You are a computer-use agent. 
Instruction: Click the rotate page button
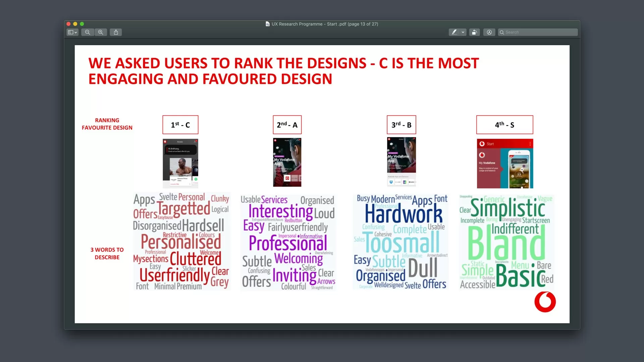[474, 32]
